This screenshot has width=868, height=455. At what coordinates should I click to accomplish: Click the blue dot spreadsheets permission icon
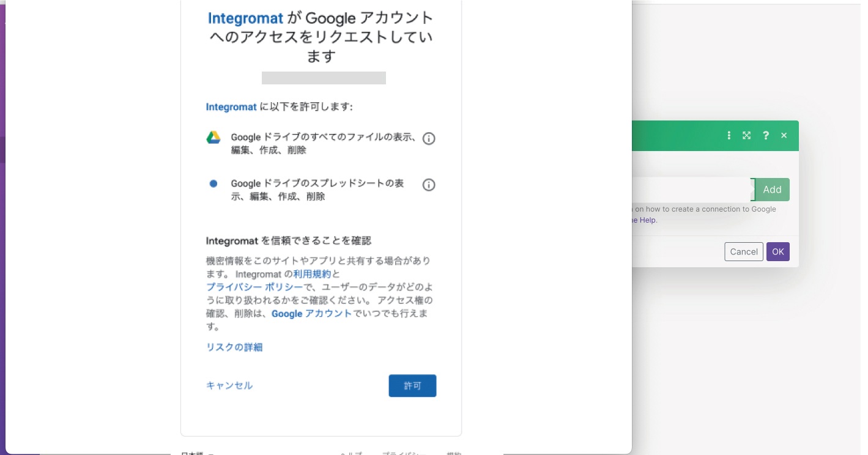tap(213, 183)
